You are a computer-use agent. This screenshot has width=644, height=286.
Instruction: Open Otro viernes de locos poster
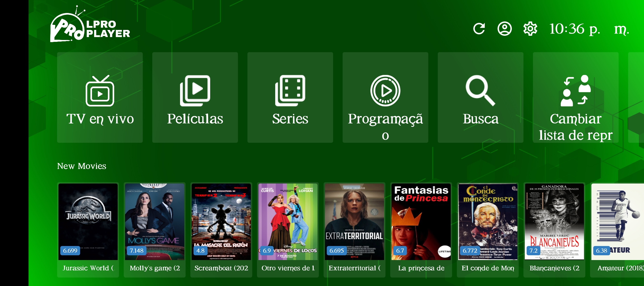288,230
